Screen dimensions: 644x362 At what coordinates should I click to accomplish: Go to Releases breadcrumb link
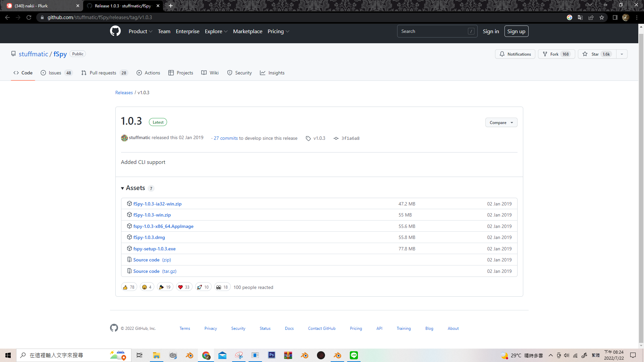pos(124,93)
